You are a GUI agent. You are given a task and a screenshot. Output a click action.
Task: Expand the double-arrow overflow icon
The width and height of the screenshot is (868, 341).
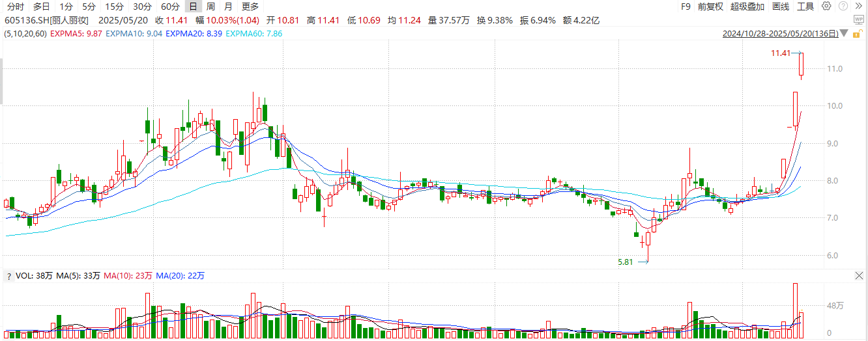(858, 7)
